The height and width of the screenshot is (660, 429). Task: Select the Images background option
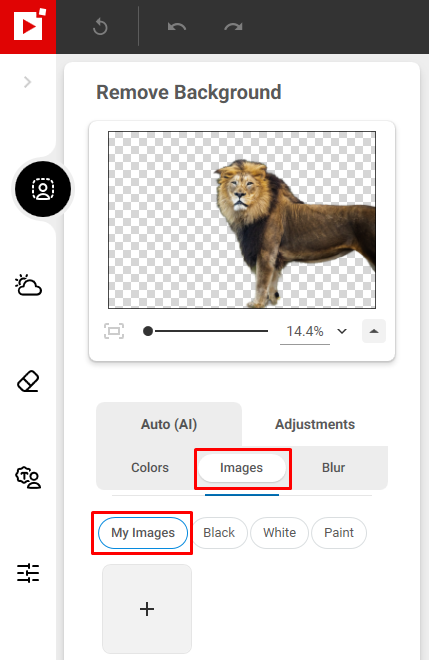click(x=242, y=468)
